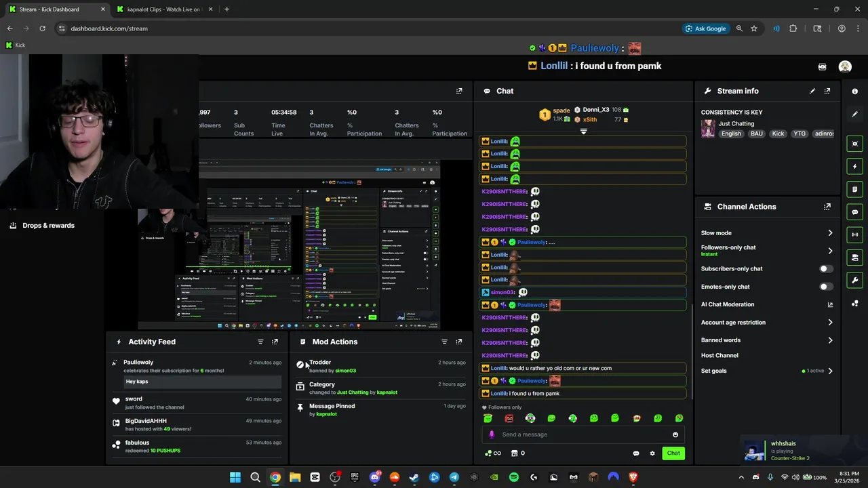The image size is (868, 488).
Task: Toggle the stream preview sidebar icon
Action: coord(855,144)
